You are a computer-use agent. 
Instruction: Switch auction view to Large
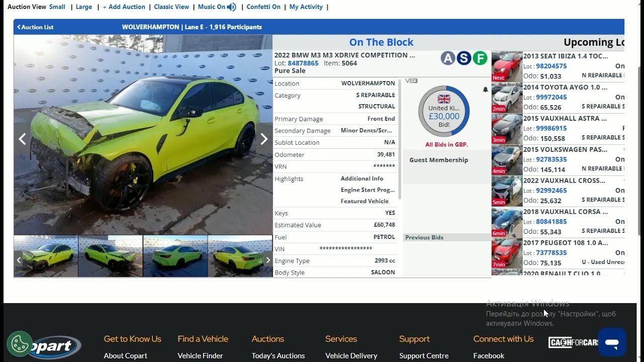click(84, 7)
